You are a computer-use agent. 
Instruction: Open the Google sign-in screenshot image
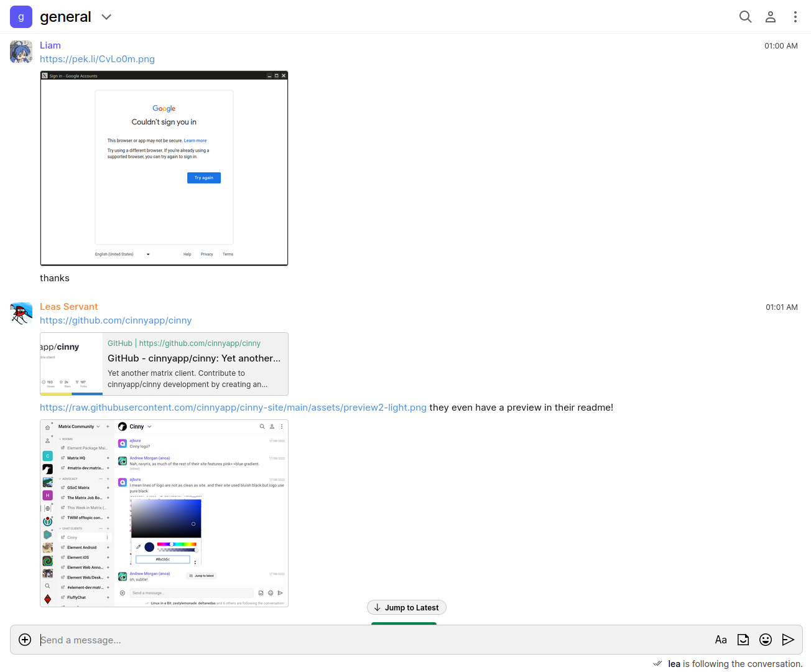click(x=164, y=168)
